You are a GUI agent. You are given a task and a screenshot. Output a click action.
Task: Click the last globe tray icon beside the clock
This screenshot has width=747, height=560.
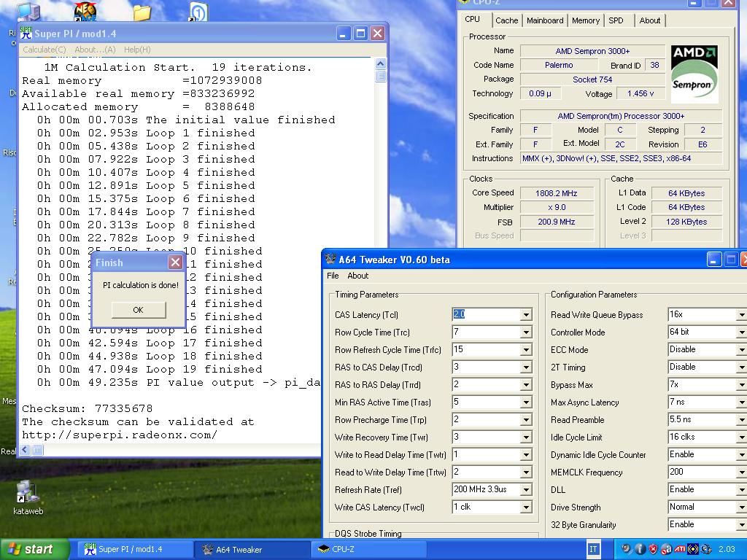pos(706,550)
